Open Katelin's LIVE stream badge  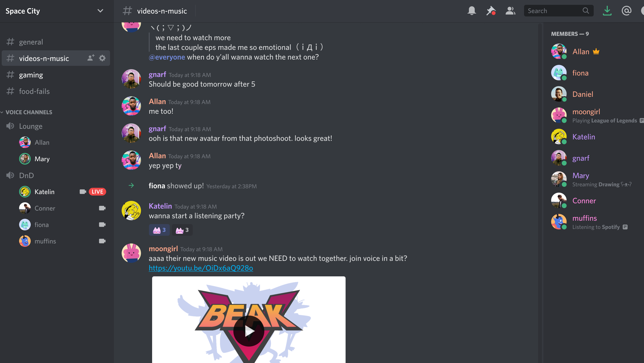pos(97,192)
